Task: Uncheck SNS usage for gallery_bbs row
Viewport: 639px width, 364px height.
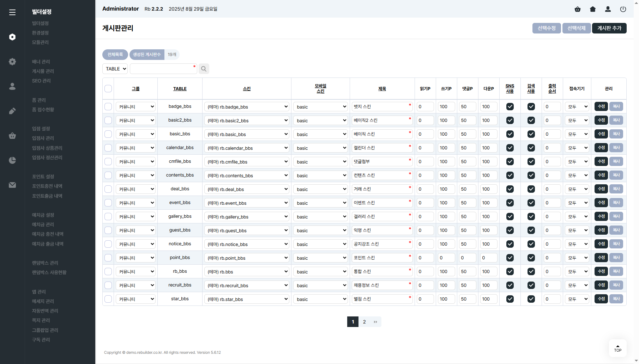Action: click(510, 217)
